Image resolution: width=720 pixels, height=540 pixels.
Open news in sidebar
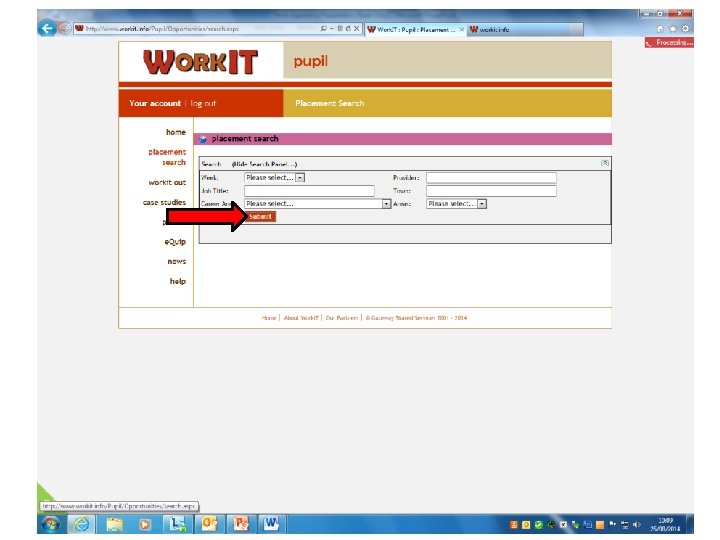pyautogui.click(x=176, y=261)
